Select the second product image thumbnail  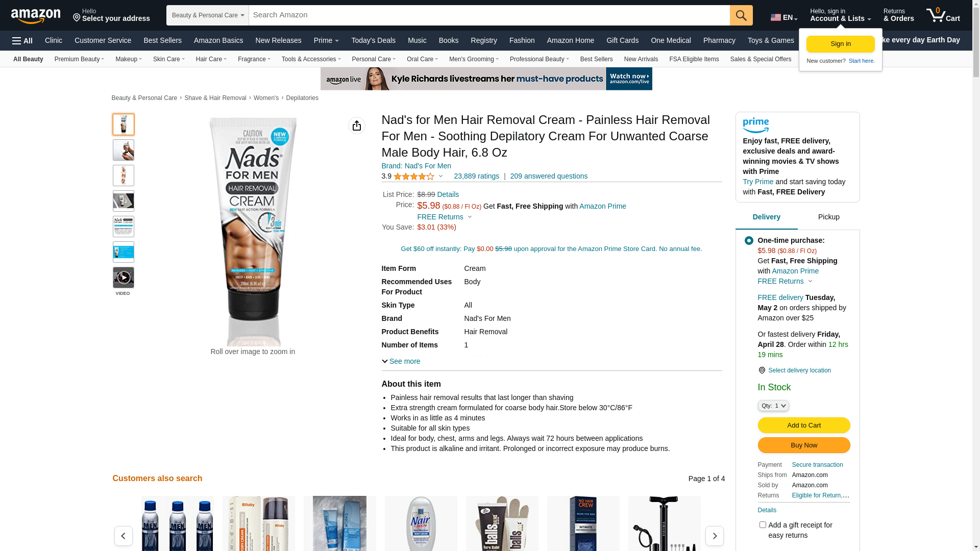point(124,150)
